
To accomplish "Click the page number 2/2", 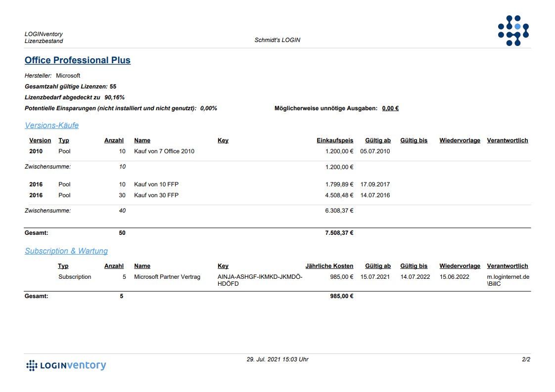I will (526, 359).
